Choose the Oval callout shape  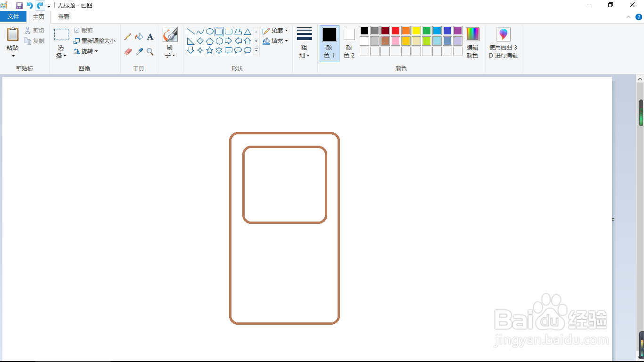(x=238, y=50)
